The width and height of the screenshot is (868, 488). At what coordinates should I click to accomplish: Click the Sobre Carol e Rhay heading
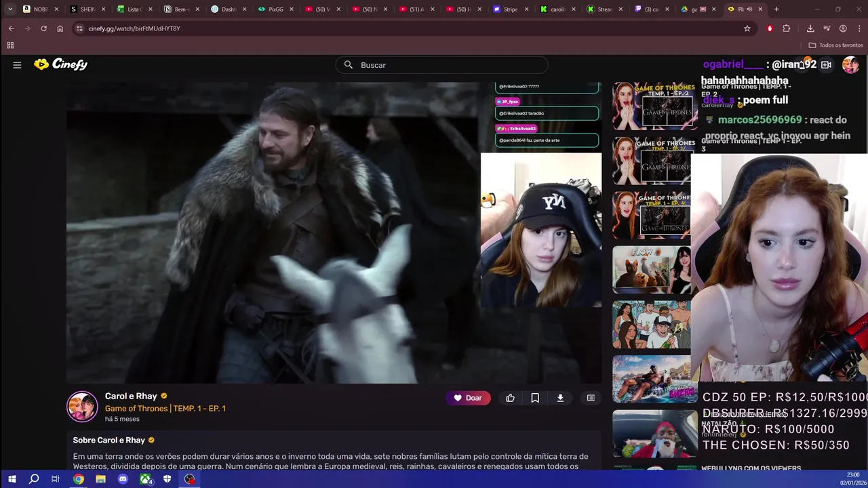[109, 441]
